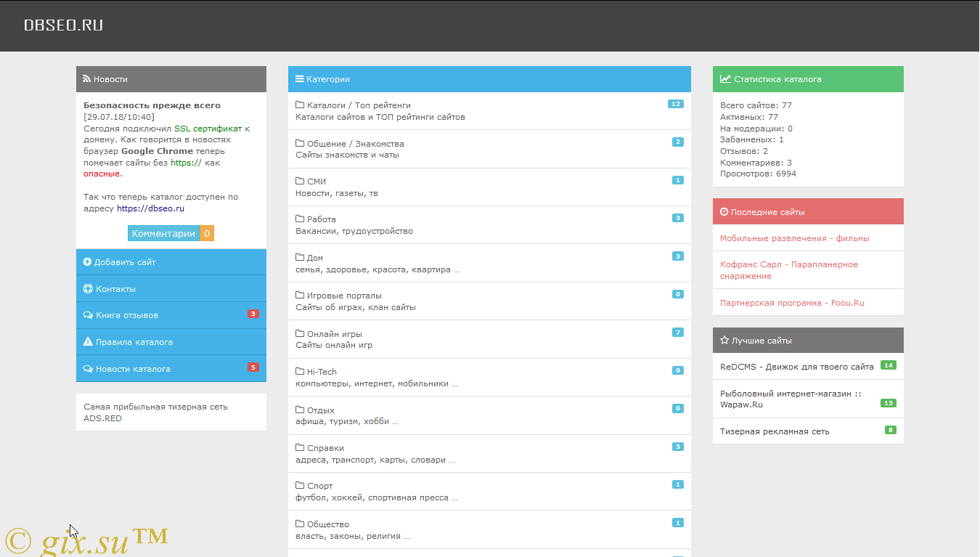Click description футбол, хоккей, спортивная пресса

(377, 498)
